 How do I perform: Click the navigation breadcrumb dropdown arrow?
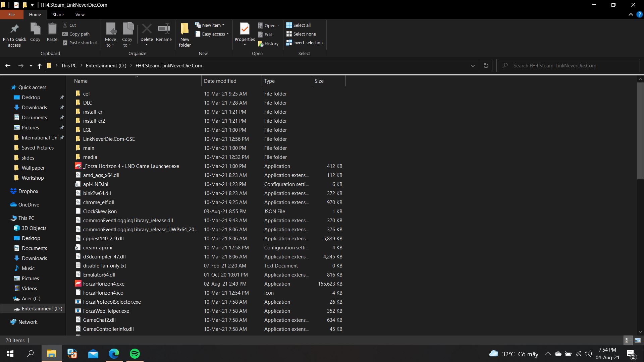[x=472, y=65]
